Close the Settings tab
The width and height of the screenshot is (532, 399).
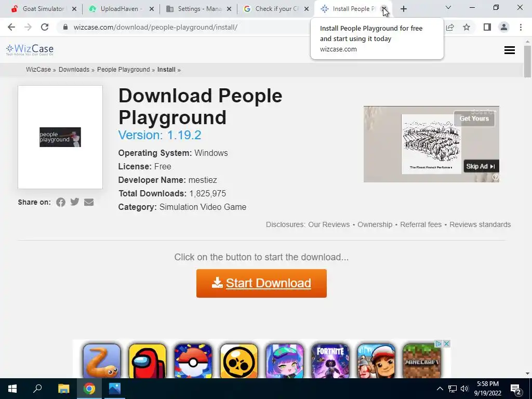tap(229, 9)
